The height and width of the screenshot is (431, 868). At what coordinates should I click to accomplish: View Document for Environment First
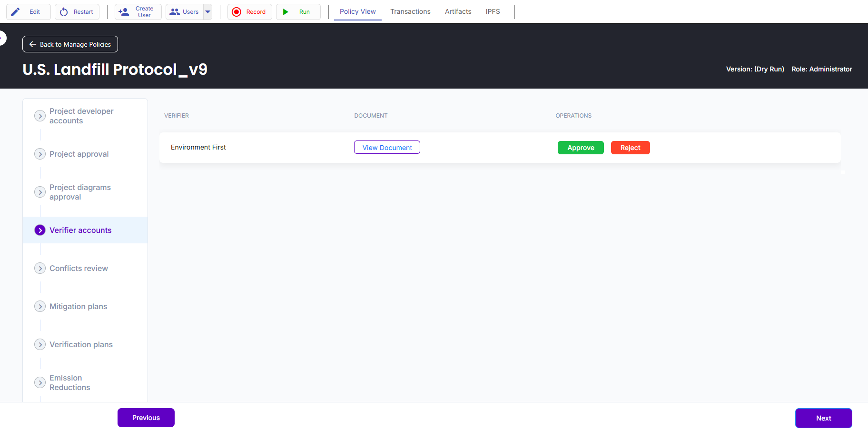click(x=387, y=148)
